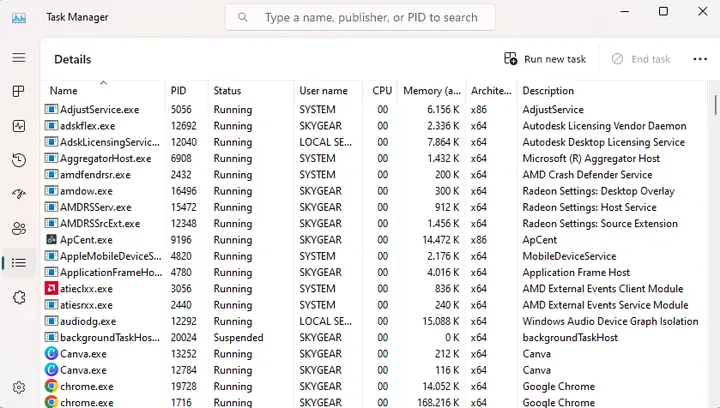Open Task Manager settings gear
Viewport: 720px width, 408px height.
tap(19, 387)
